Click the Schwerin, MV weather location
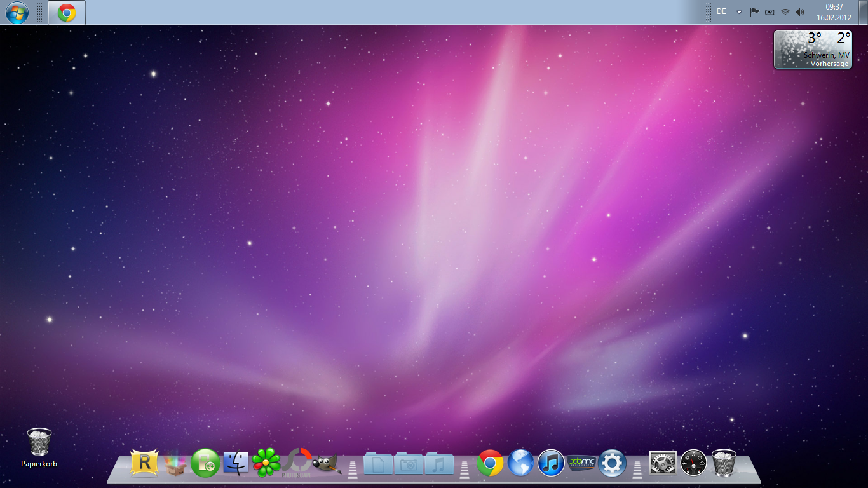 [826, 55]
